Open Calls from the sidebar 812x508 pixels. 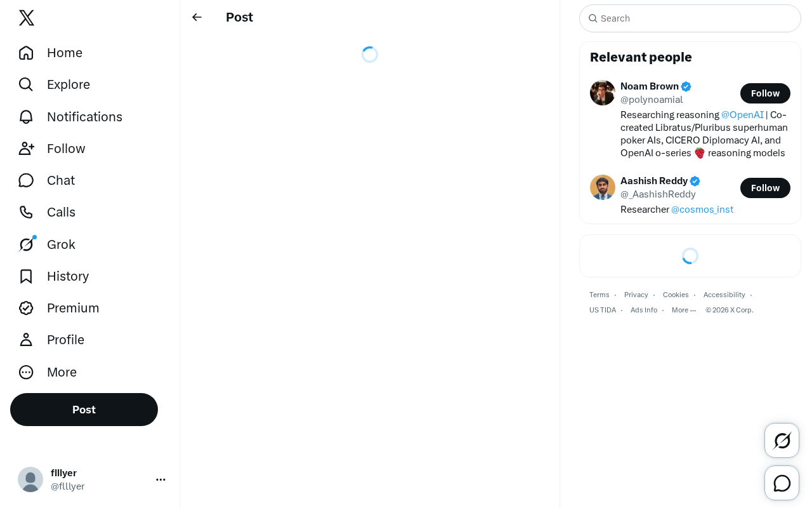tap(47, 212)
